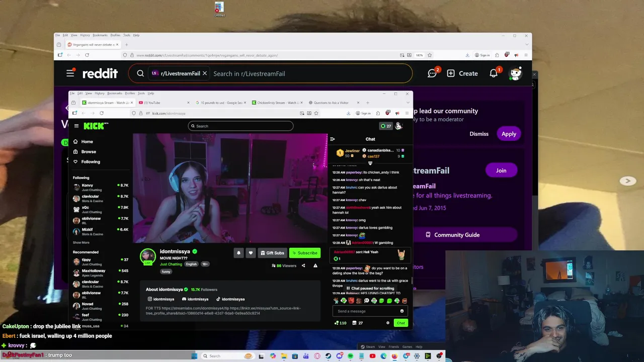
Task: Open xQc channel in Following list
Action: tap(101, 209)
